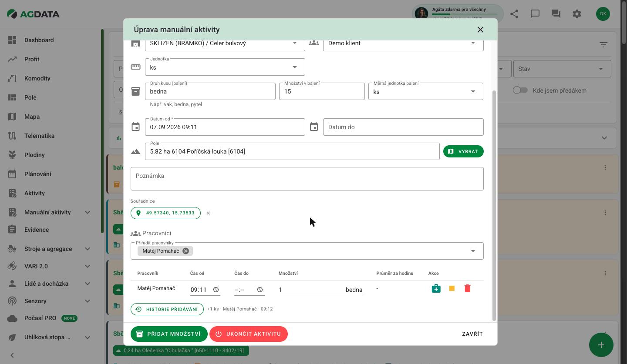The image size is (627, 364).
Task: Open DK user avatar menu
Action: [x=603, y=14]
